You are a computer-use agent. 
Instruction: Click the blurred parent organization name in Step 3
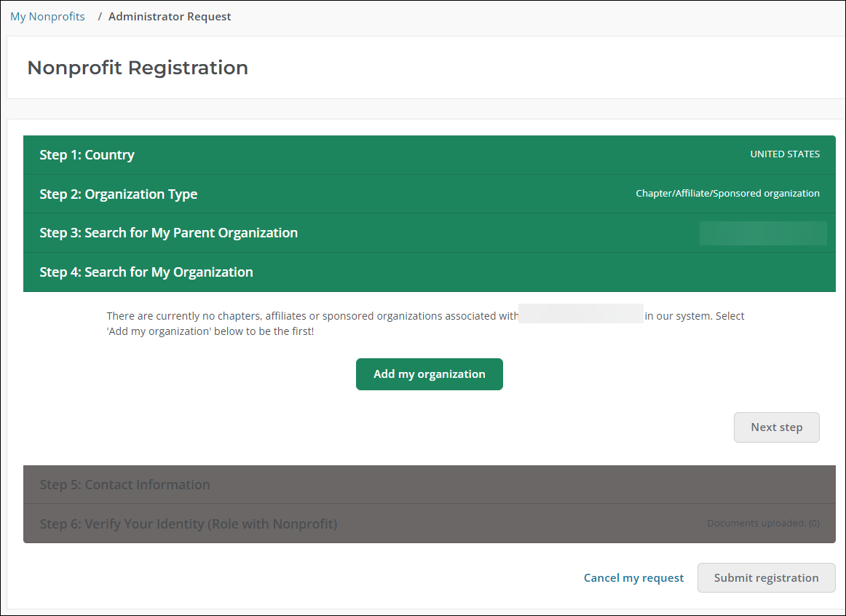(x=762, y=233)
